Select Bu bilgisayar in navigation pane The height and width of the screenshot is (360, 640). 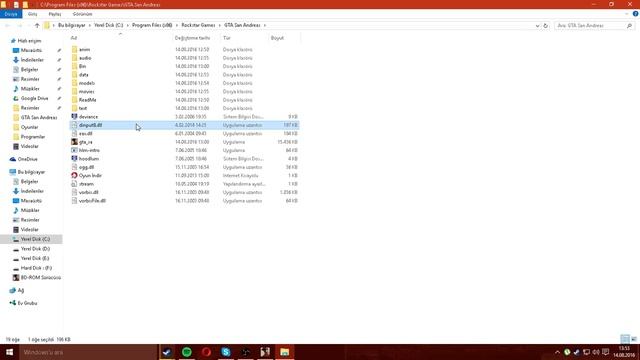coord(31,172)
